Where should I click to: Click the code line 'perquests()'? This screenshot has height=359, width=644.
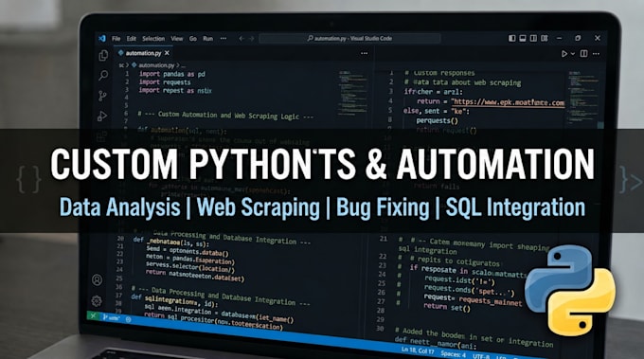[437, 120]
